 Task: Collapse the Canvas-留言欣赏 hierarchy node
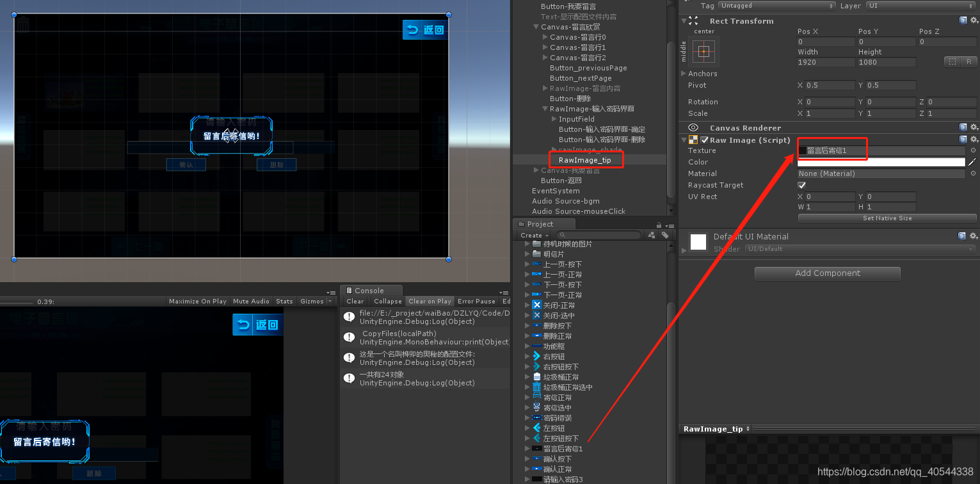536,27
